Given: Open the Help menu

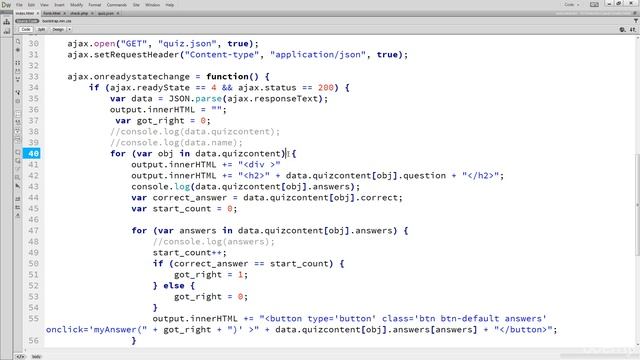Looking at the screenshot, I should (x=169, y=5).
